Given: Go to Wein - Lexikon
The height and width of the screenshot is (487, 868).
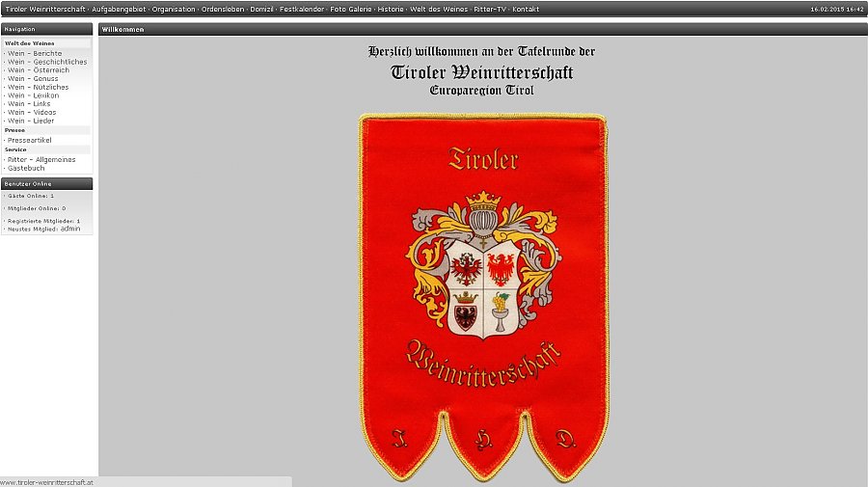Looking at the screenshot, I should pyautogui.click(x=34, y=95).
